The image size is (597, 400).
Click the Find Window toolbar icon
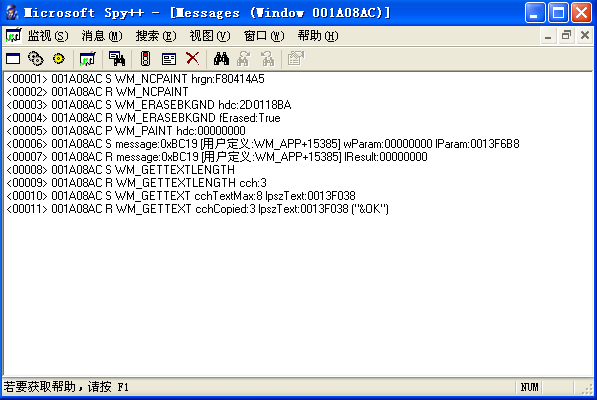point(117,59)
